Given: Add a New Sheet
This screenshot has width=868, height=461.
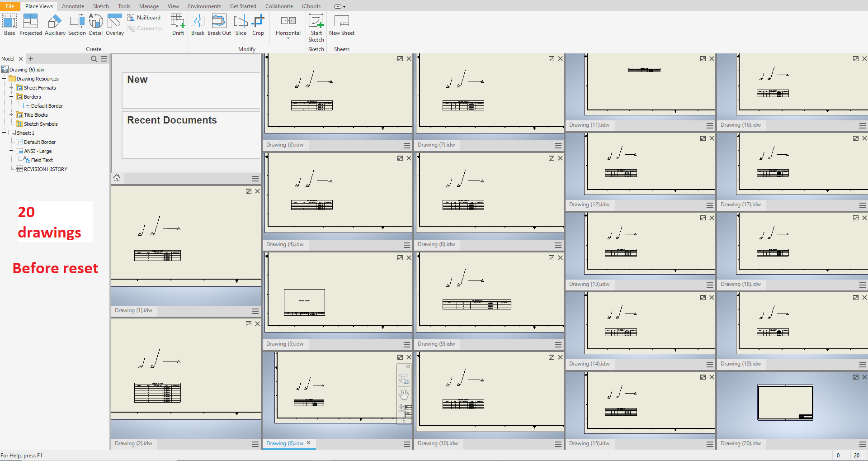Looking at the screenshot, I should tap(341, 24).
